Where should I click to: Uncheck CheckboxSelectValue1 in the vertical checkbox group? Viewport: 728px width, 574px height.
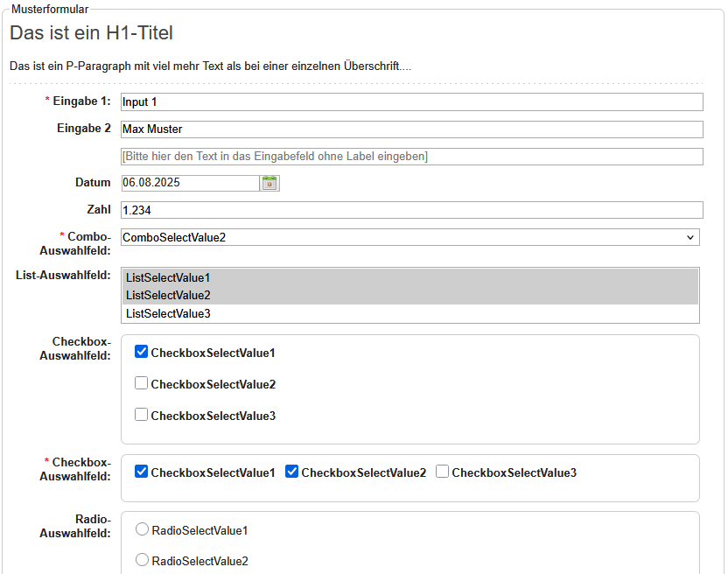click(141, 353)
